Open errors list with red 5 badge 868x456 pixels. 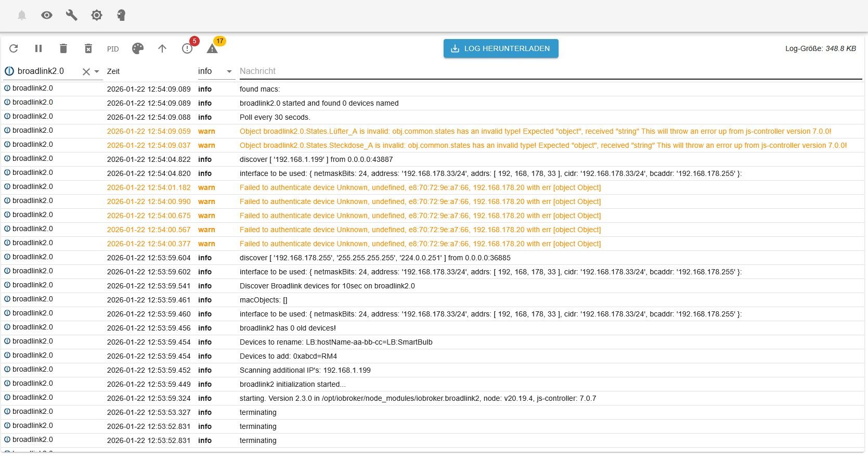coord(187,48)
